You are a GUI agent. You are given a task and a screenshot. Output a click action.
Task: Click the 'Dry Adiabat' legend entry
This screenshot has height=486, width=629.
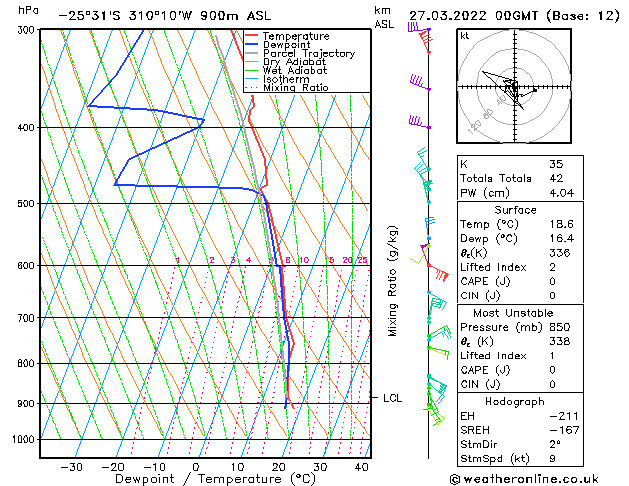[x=294, y=62]
